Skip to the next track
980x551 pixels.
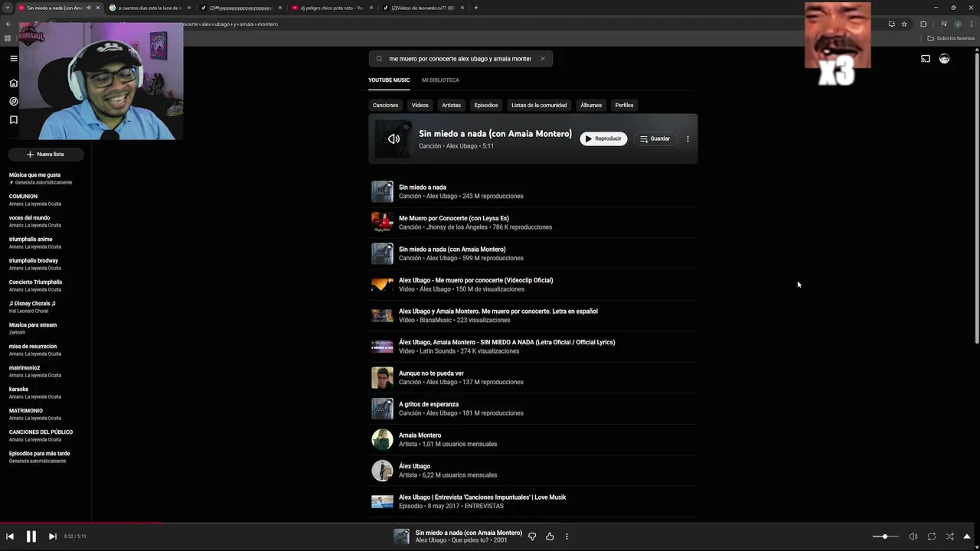(x=52, y=536)
